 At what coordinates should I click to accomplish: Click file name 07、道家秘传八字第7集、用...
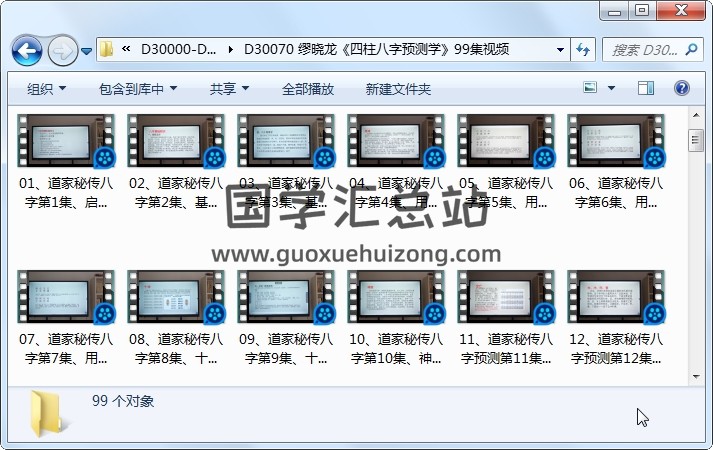(x=66, y=349)
